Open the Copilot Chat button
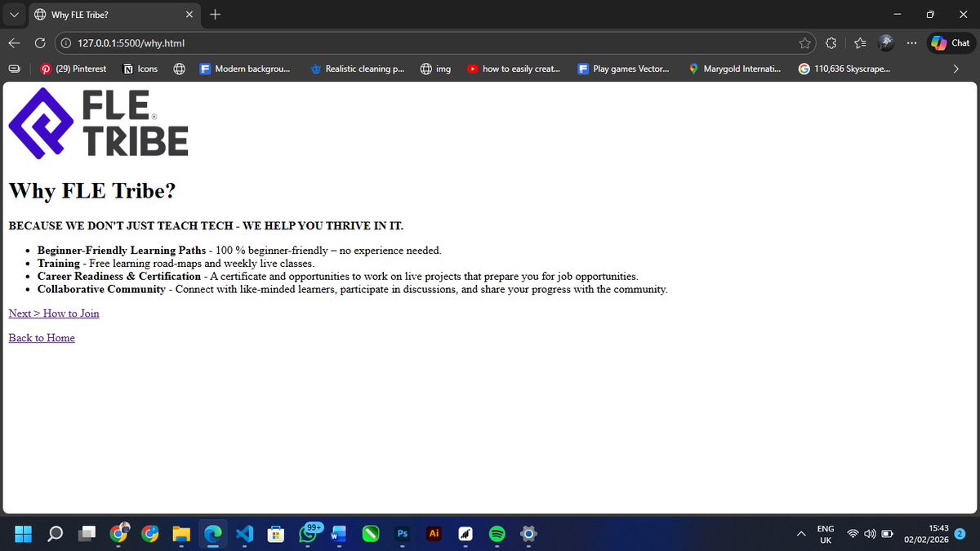Screen dimensions: 980x551 (x=951, y=43)
